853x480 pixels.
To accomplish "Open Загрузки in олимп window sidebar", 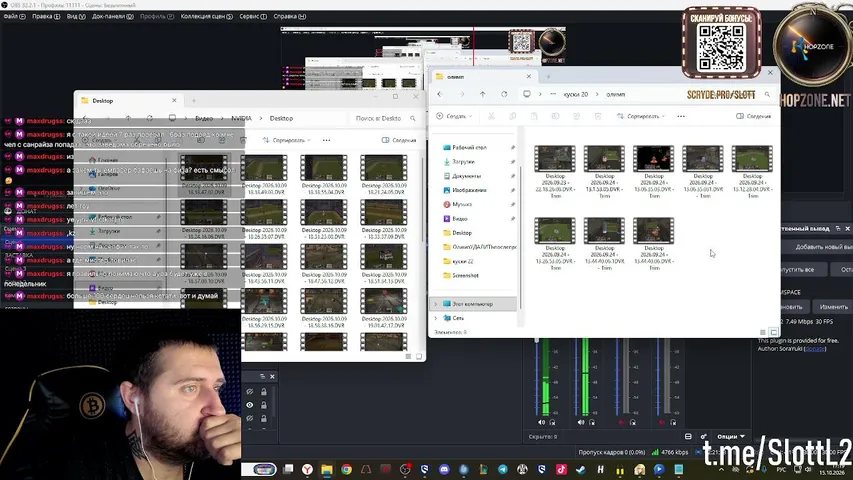I will [463, 162].
